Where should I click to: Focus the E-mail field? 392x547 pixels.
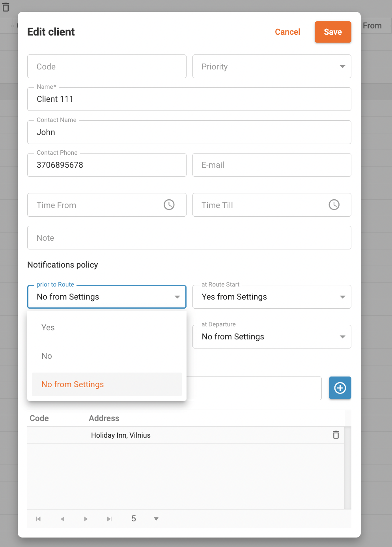272,165
